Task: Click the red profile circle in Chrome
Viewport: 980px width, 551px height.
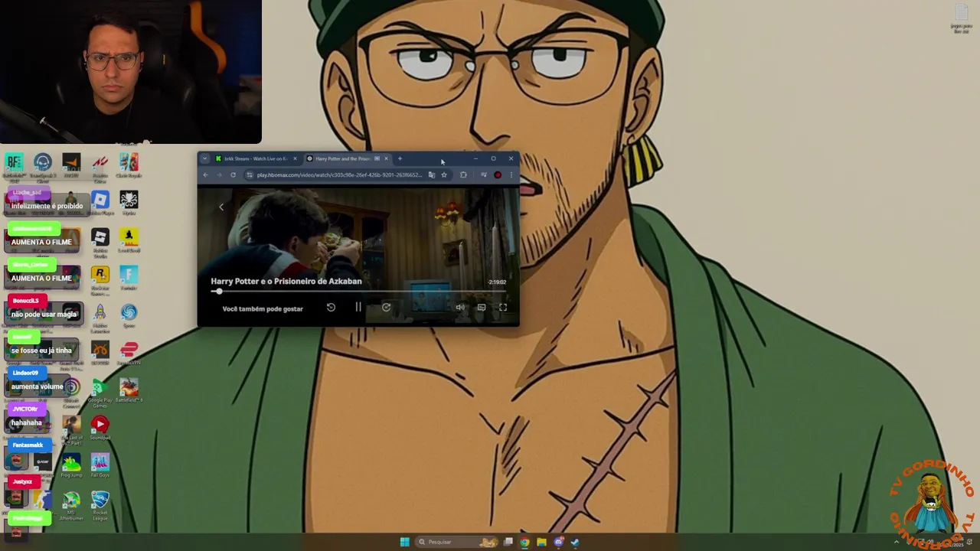Action: 498,175
